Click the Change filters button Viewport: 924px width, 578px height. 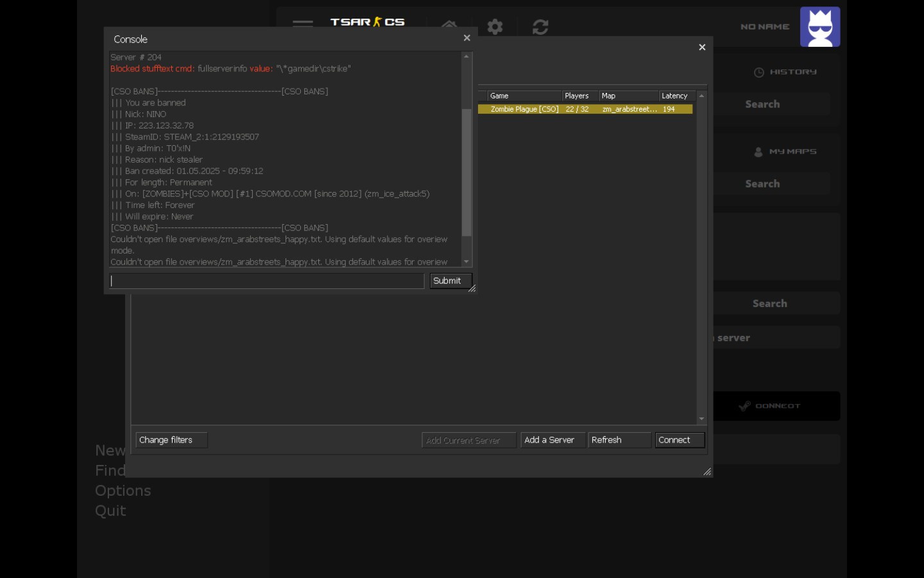click(171, 440)
